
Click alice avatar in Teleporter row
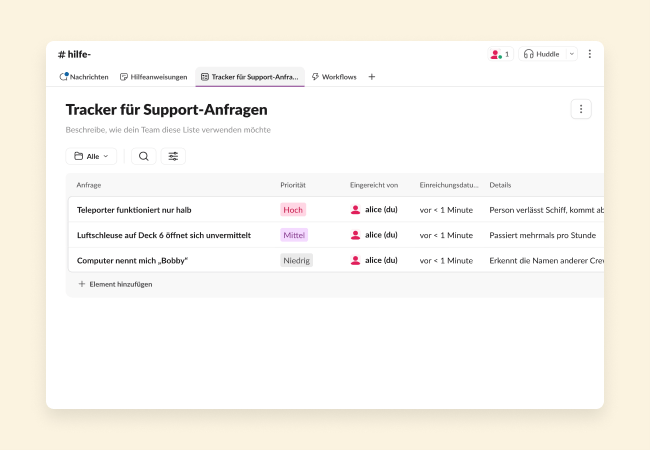pyautogui.click(x=355, y=210)
